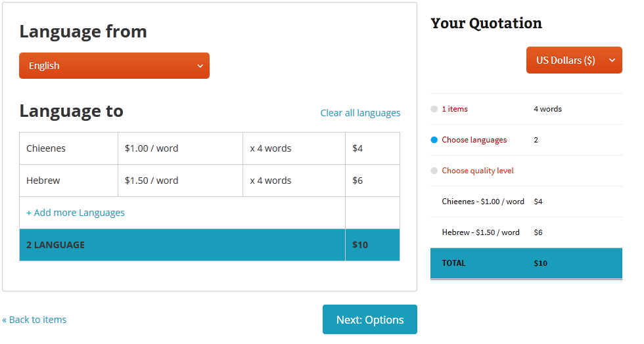Click the Chieenes language row cell
This screenshot has height=344, width=644.
68,148
